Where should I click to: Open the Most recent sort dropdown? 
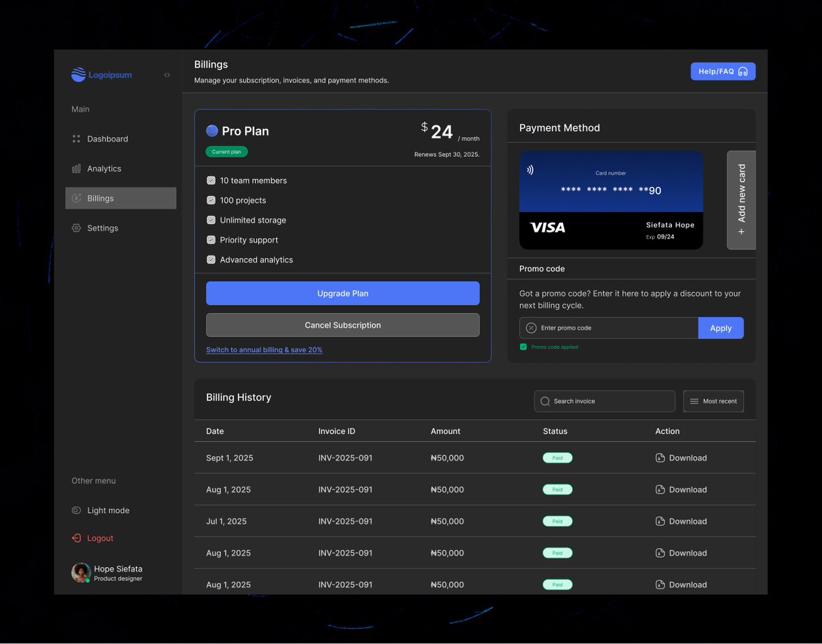(x=713, y=401)
